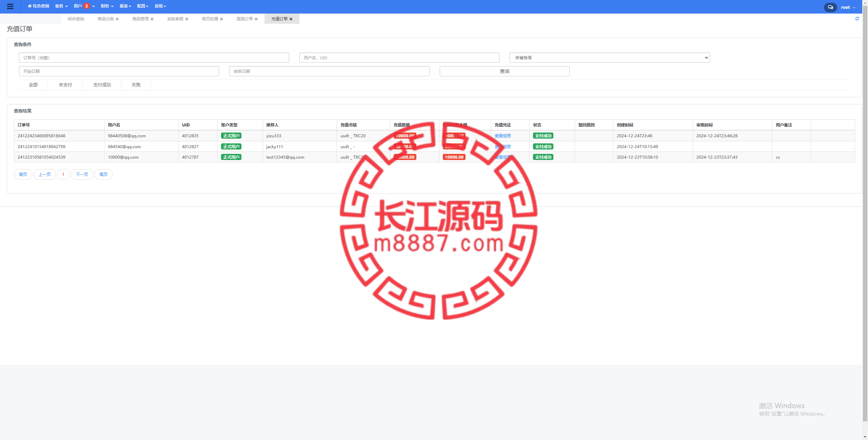Viewport: 868px width, 440px height.
Task: Select the 支付成功 status filter
Action: click(x=102, y=85)
